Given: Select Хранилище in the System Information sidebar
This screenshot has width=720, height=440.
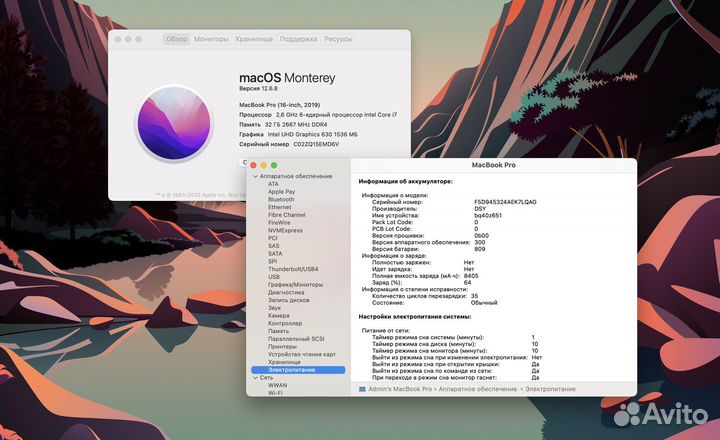Looking at the screenshot, I should point(284,362).
